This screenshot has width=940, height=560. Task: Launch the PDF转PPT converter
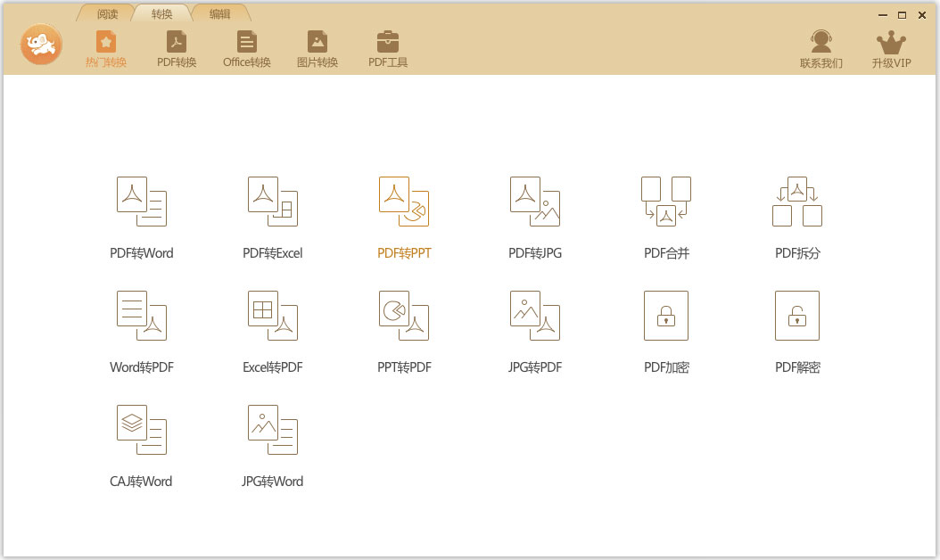pos(404,202)
